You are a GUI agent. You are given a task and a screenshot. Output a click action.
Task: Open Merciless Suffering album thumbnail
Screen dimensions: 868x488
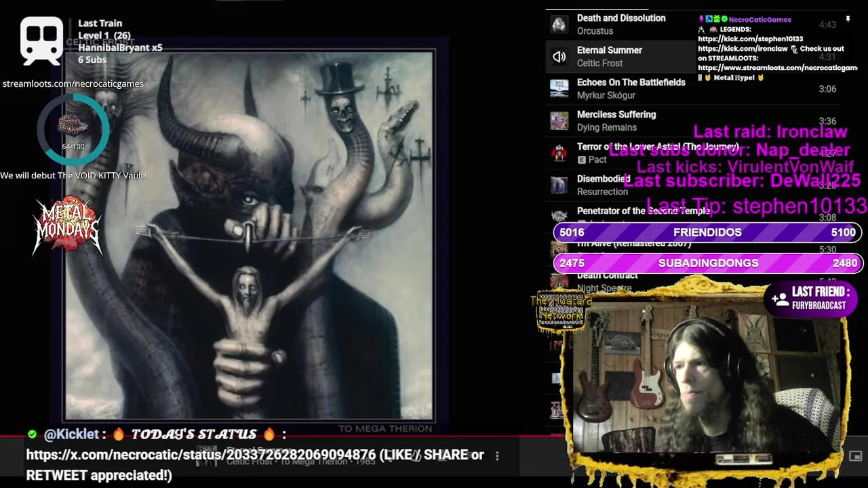[x=559, y=121]
